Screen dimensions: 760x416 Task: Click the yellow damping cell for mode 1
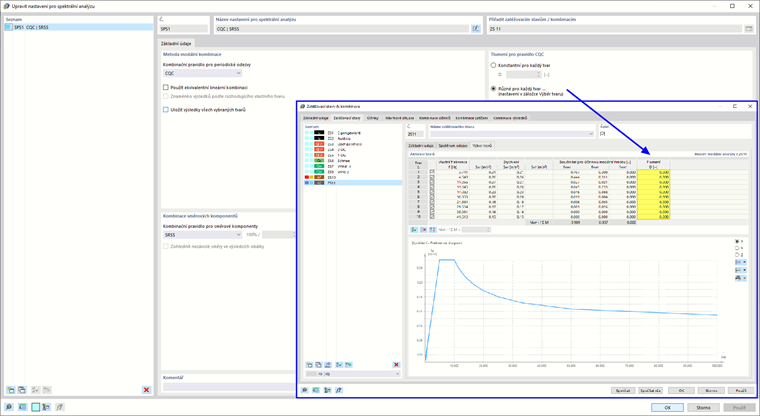(x=653, y=172)
